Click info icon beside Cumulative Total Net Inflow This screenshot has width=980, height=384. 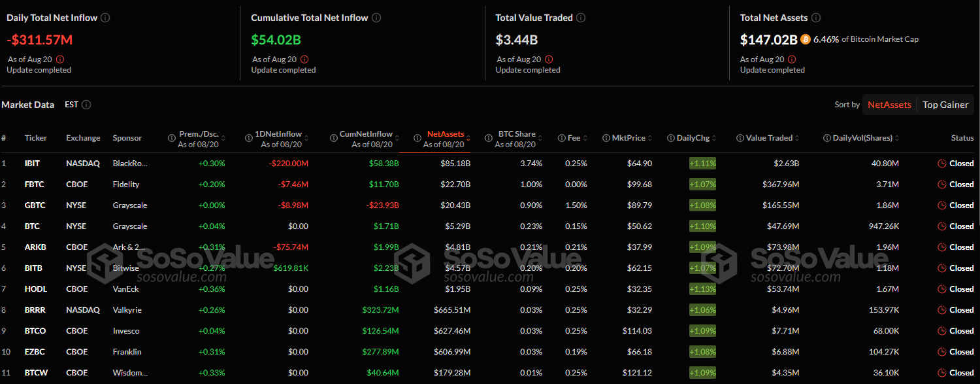coord(376,18)
